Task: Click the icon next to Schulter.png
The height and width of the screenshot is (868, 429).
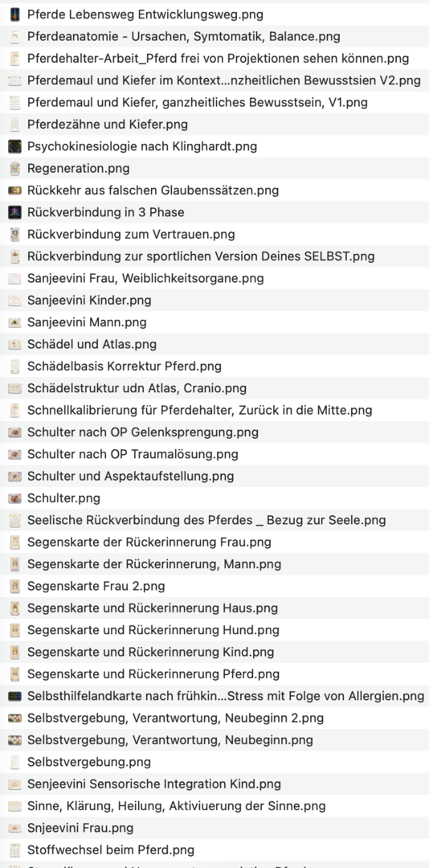Action: pyautogui.click(x=15, y=498)
